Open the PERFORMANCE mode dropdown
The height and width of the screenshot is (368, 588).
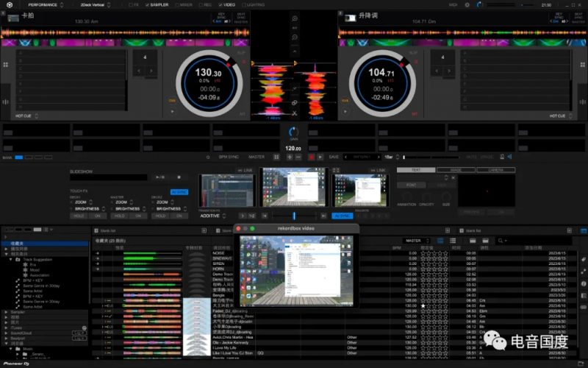tap(46, 5)
